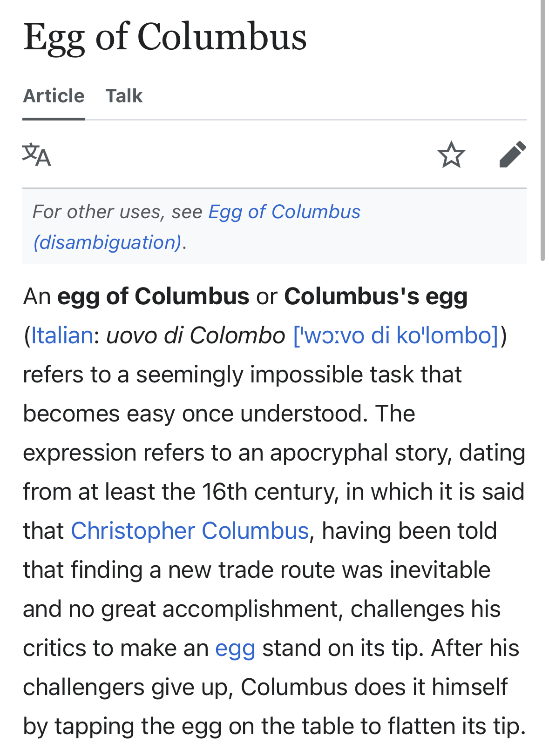Open the language selection icon

click(36, 155)
